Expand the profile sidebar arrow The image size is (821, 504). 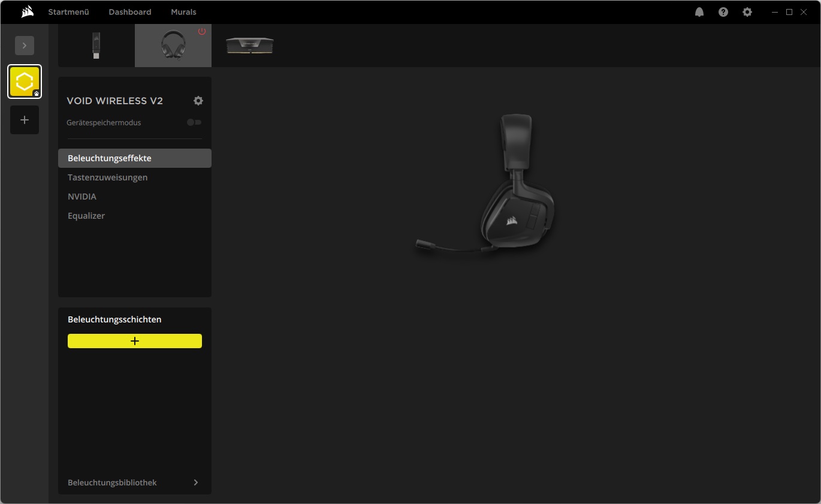click(25, 46)
